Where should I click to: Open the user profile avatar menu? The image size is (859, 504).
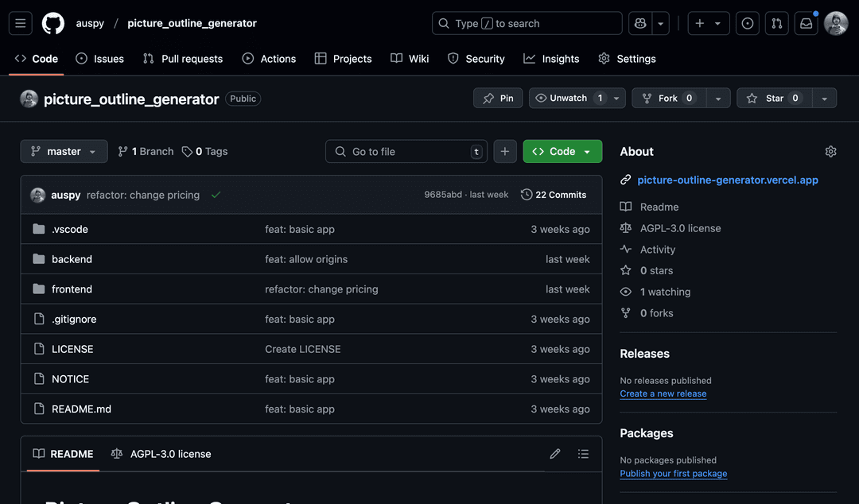pos(836,24)
